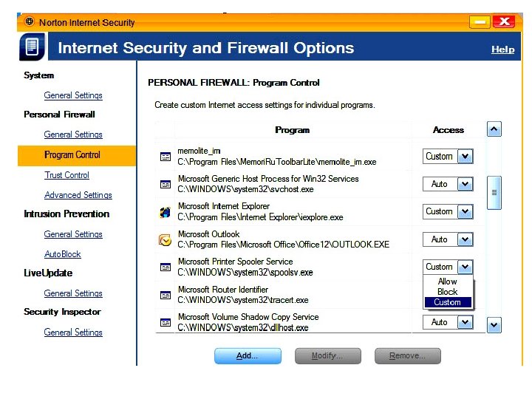Image resolution: width=532 pixels, height=399 pixels.
Task: Click the Microsoft Outlook program icon
Action: [166, 240]
